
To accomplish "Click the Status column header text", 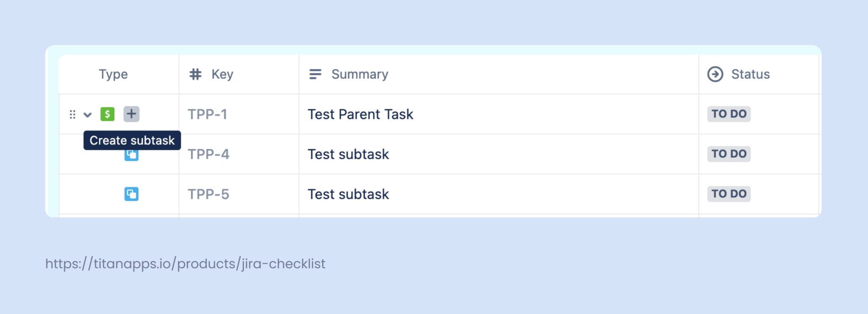I will [x=751, y=74].
